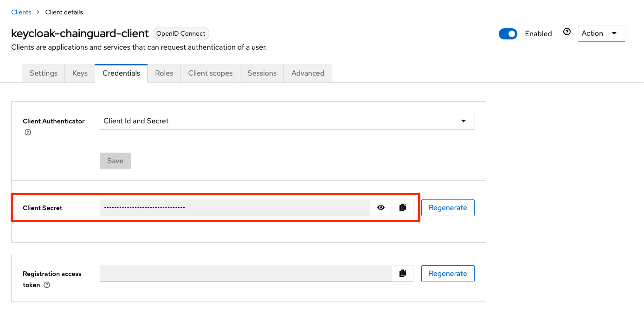Reveal the hidden client secret
The height and width of the screenshot is (321, 644).
pyautogui.click(x=380, y=207)
